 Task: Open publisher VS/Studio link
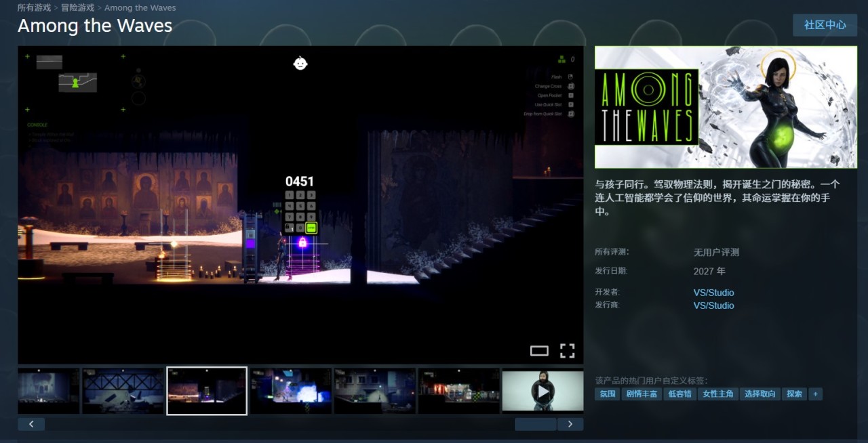(713, 305)
